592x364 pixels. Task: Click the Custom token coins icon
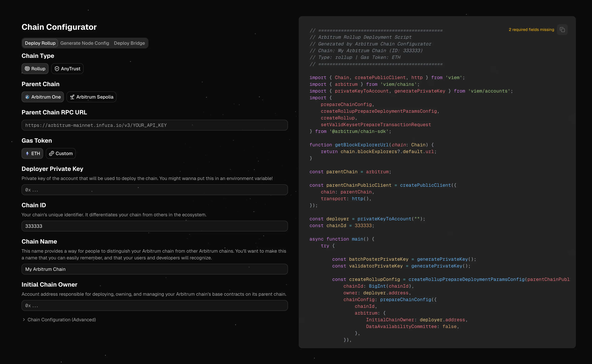[x=51, y=153]
